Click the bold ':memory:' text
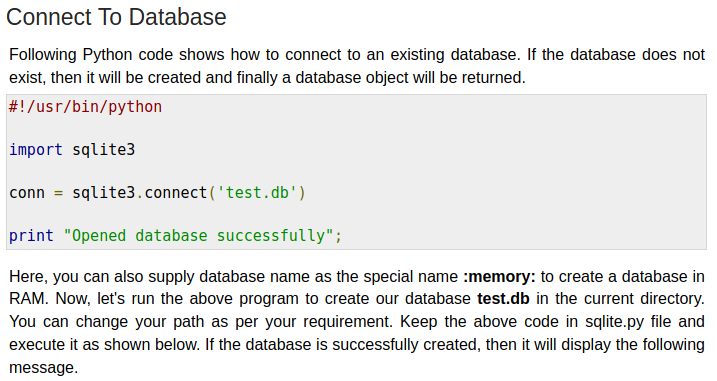Image resolution: width=717 pixels, height=381 pixels. click(499, 277)
